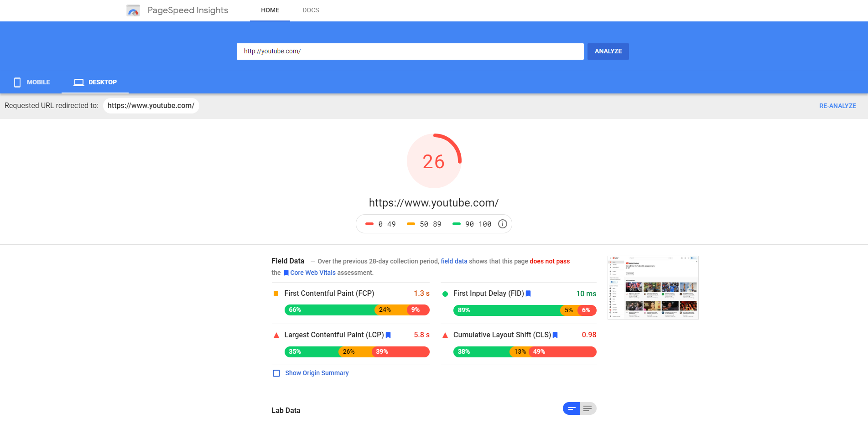
Task: Click the 5.8 s LCP value
Action: pyautogui.click(x=421, y=335)
